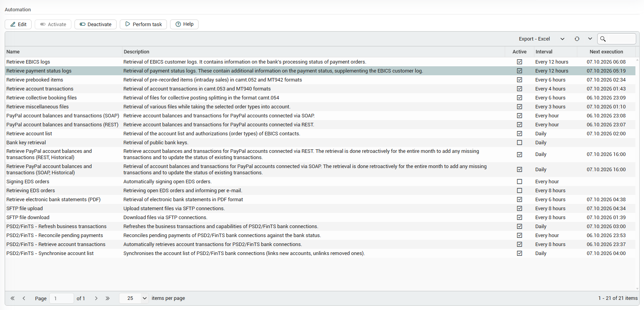The image size is (644, 310).
Task: Select 'PSD2/FinTS - Reconcile pending payments' row
Action: tap(320, 235)
